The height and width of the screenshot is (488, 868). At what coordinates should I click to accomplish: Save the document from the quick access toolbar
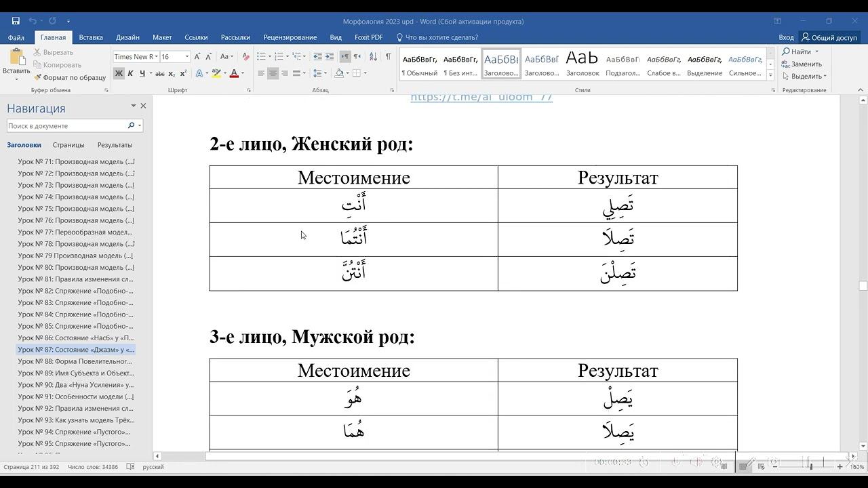16,21
